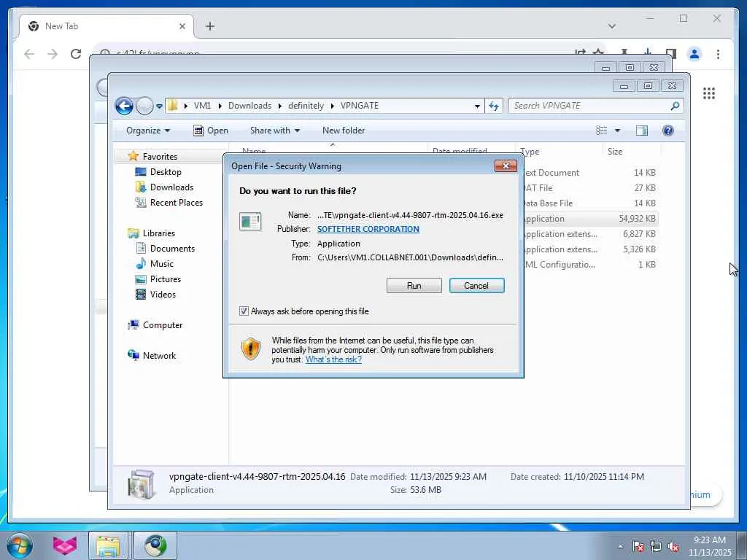Image resolution: width=747 pixels, height=560 pixels.
Task: Click the Explorer Forward arrow button
Action: coord(144,106)
